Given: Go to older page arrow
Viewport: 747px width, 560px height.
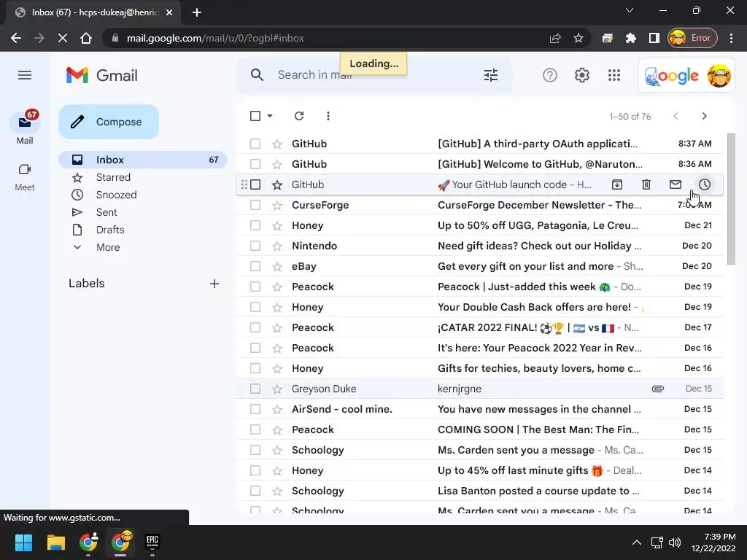Looking at the screenshot, I should [704, 116].
